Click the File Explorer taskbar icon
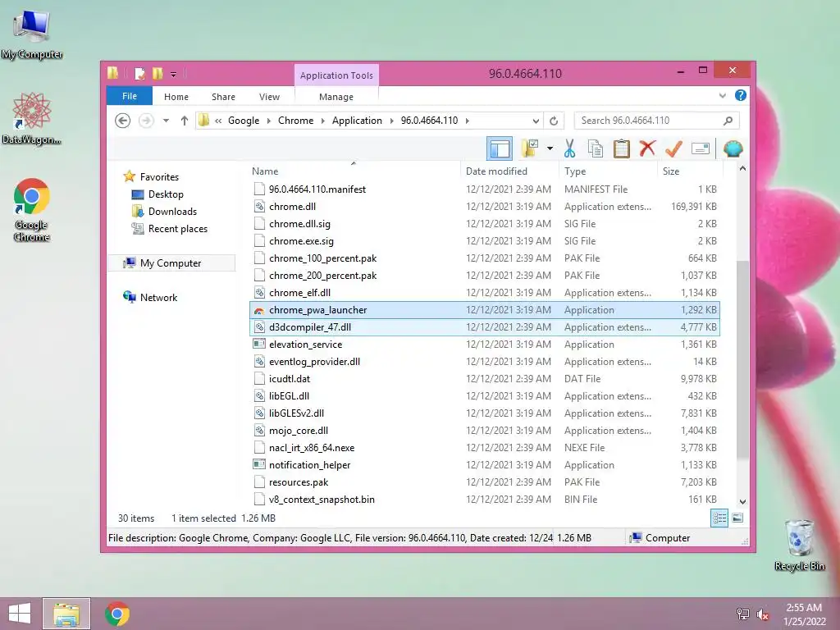The image size is (840, 630). coord(66,614)
